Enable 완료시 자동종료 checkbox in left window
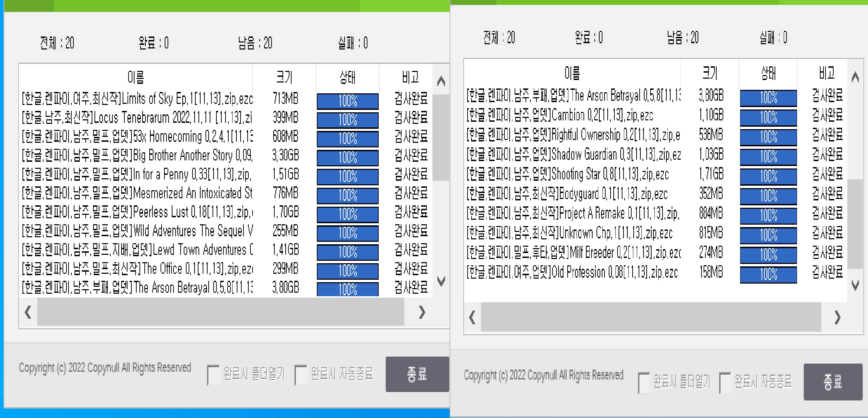Screen dimensions: 868x418 click(x=300, y=375)
